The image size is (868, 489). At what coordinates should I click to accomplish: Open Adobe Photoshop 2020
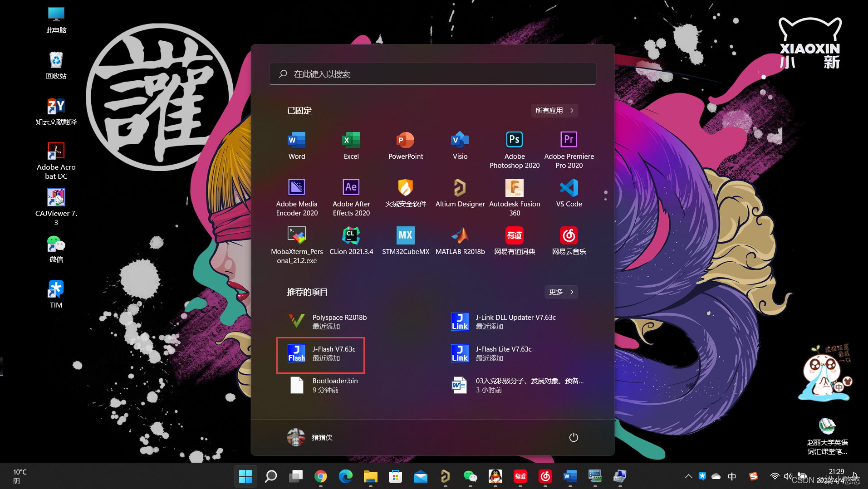[x=515, y=150]
